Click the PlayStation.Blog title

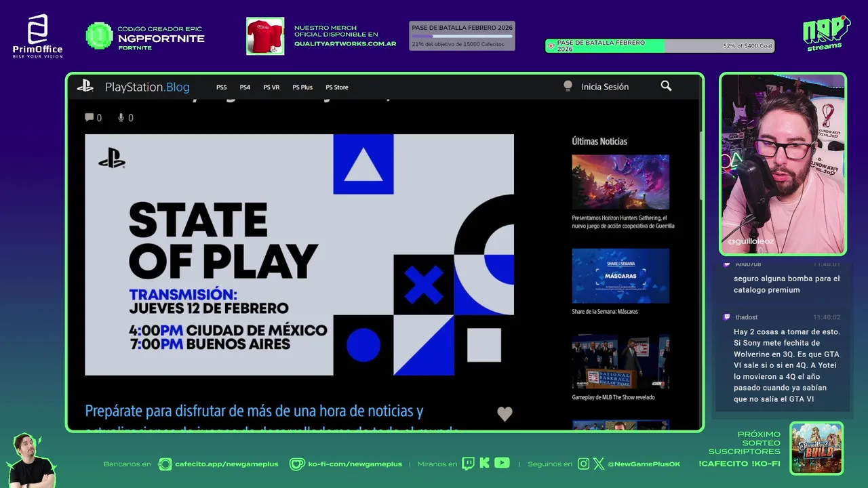pos(147,87)
